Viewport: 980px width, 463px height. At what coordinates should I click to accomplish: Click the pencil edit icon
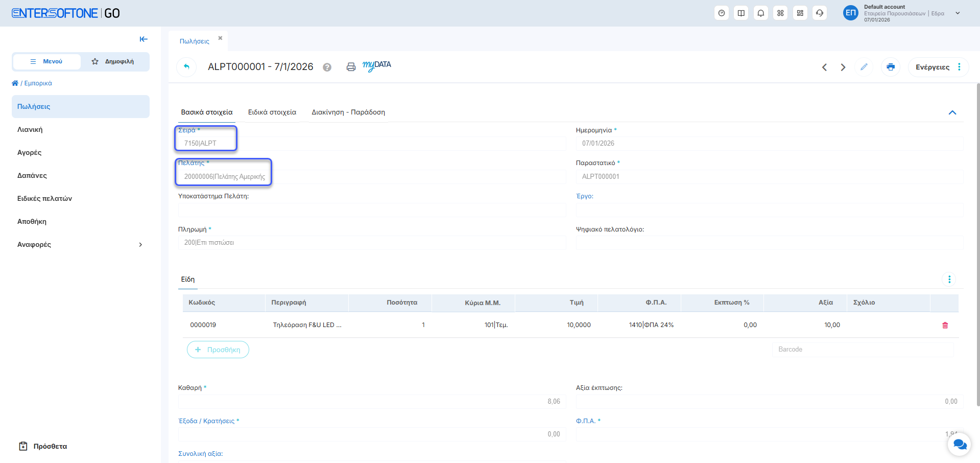pyautogui.click(x=864, y=67)
